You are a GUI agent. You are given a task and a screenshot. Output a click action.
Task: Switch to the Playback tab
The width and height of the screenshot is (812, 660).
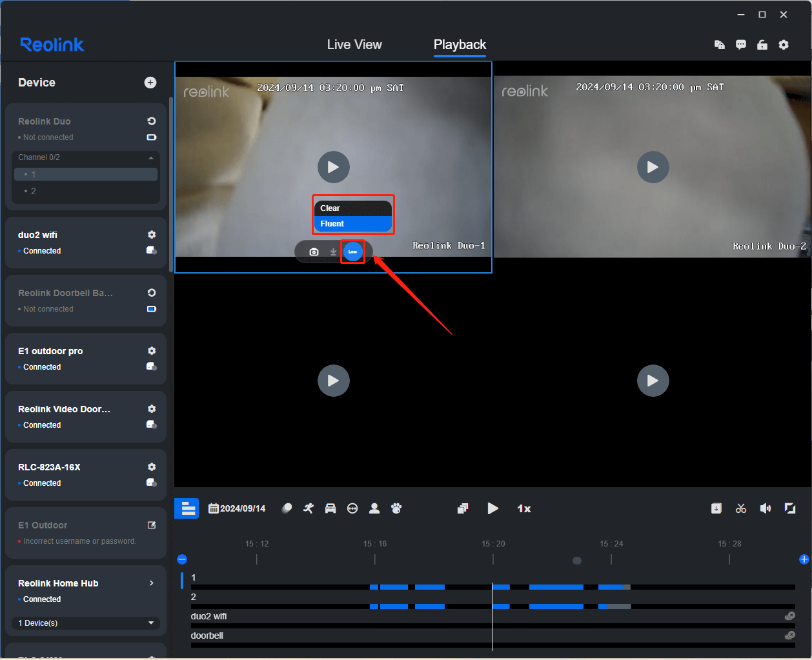[460, 45]
